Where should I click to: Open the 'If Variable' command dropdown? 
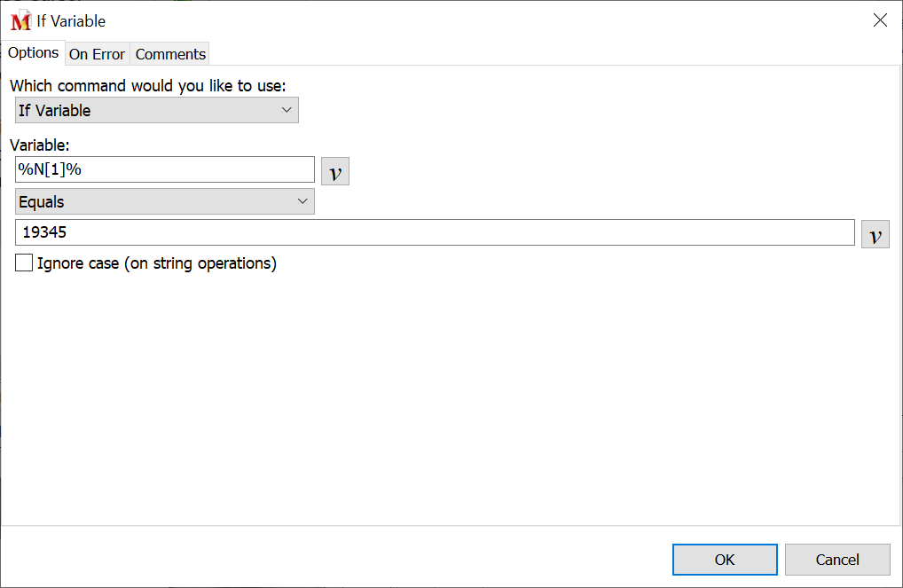[x=156, y=110]
